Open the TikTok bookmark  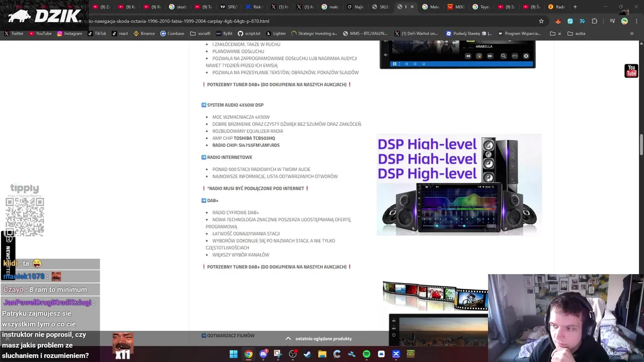[97, 33]
